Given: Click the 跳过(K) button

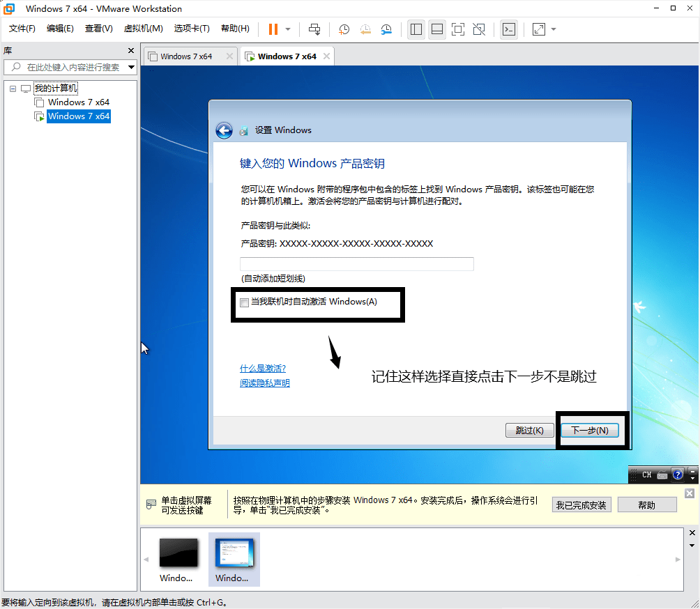Looking at the screenshot, I should pyautogui.click(x=529, y=431).
